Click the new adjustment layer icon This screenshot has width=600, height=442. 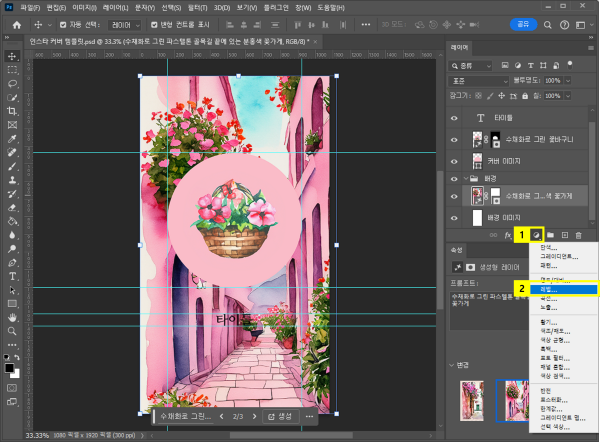click(x=535, y=234)
